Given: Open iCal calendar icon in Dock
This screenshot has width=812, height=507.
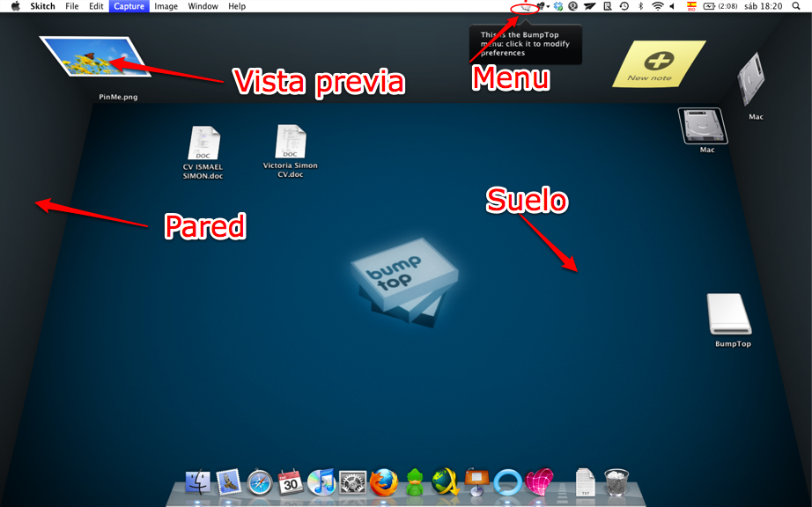Looking at the screenshot, I should 290,481.
